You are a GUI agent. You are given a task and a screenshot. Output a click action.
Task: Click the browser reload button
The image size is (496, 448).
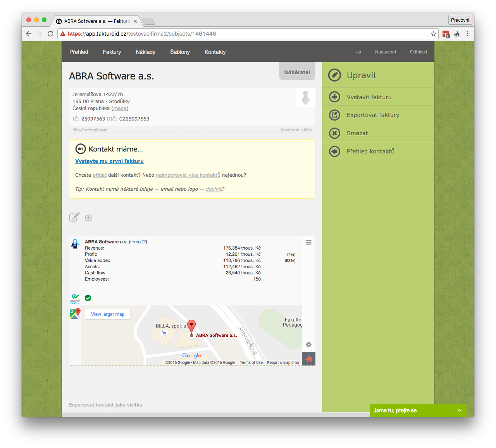click(50, 34)
